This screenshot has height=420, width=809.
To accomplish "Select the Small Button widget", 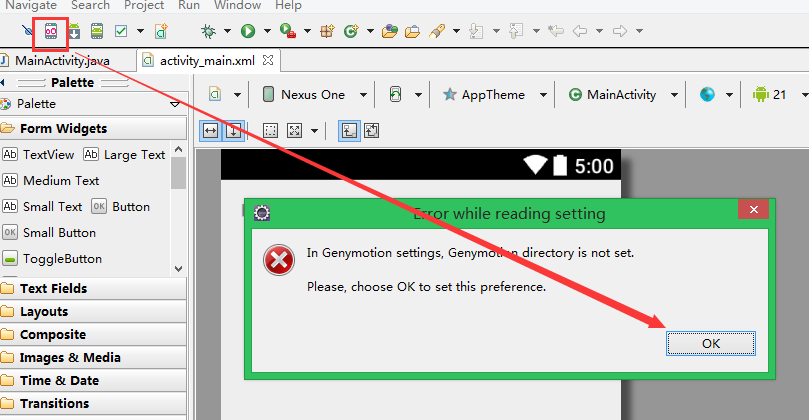I will (x=50, y=233).
